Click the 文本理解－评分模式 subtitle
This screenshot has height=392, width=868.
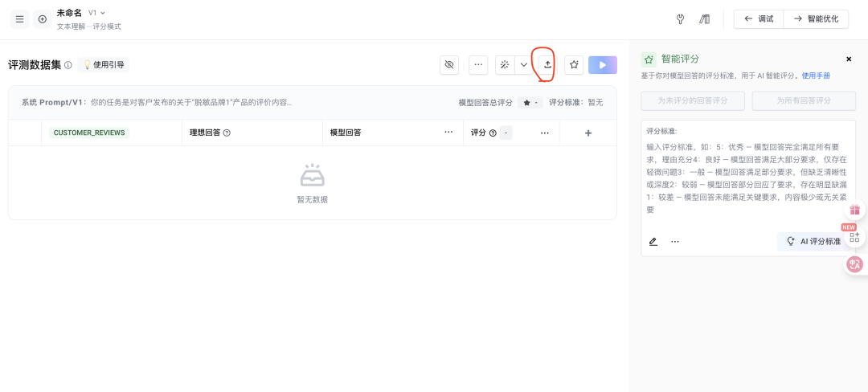click(x=88, y=27)
